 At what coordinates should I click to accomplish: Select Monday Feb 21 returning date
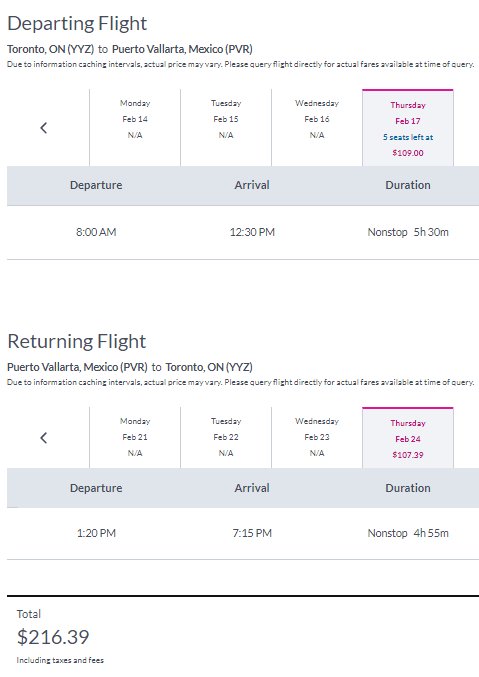tap(135, 437)
